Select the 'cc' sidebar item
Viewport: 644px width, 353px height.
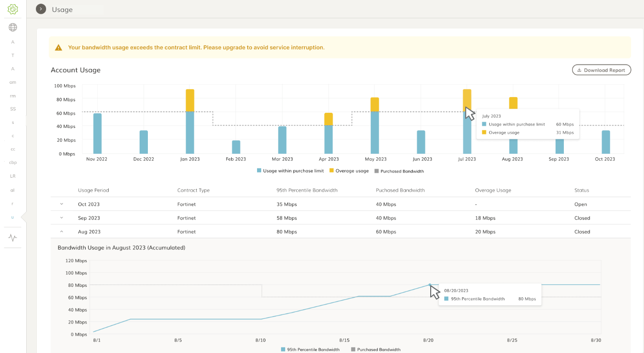click(x=13, y=149)
